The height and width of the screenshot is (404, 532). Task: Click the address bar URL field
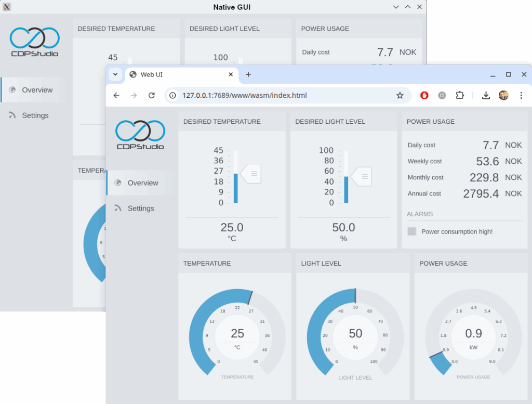click(x=281, y=96)
